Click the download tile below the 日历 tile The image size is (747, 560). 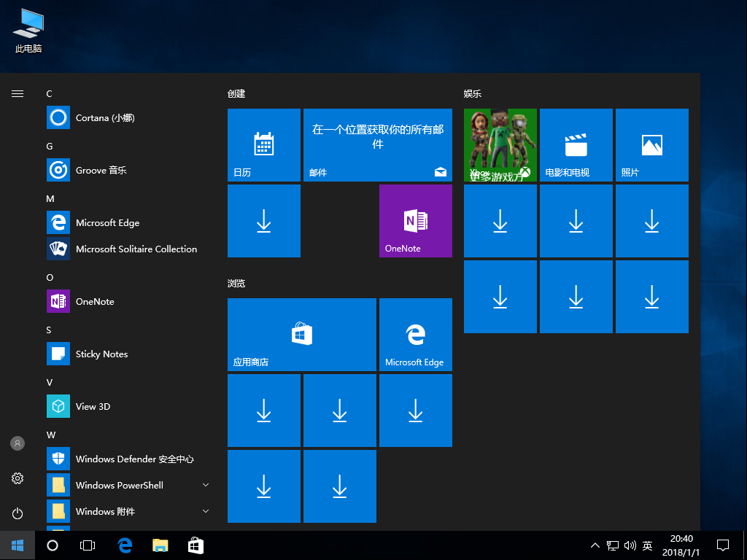tap(264, 221)
